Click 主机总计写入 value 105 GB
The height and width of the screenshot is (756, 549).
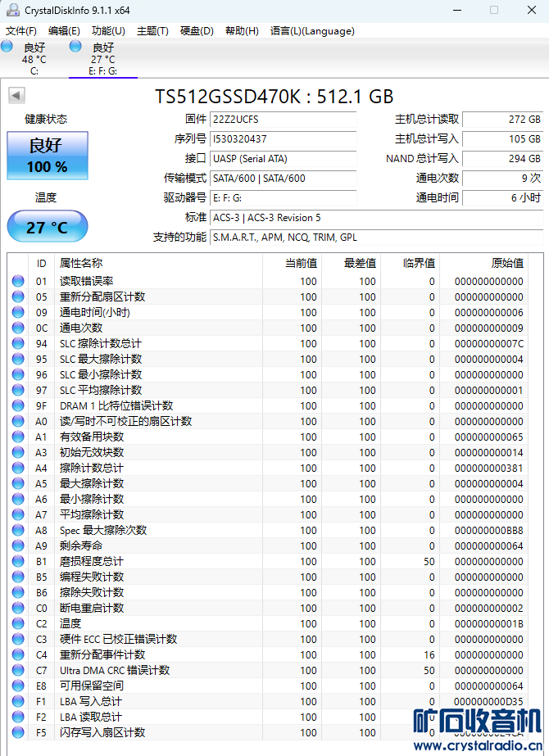(x=502, y=139)
